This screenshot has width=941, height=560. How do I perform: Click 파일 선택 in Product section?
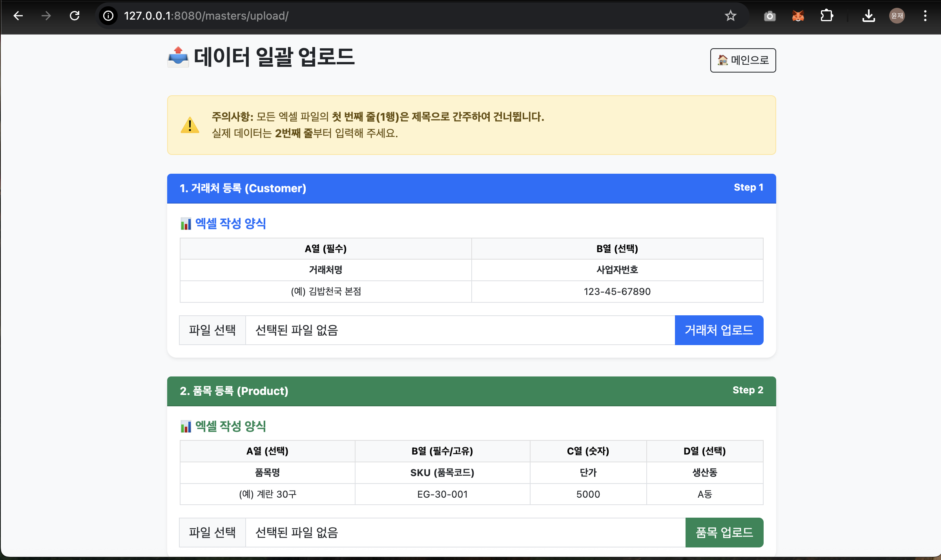click(212, 533)
